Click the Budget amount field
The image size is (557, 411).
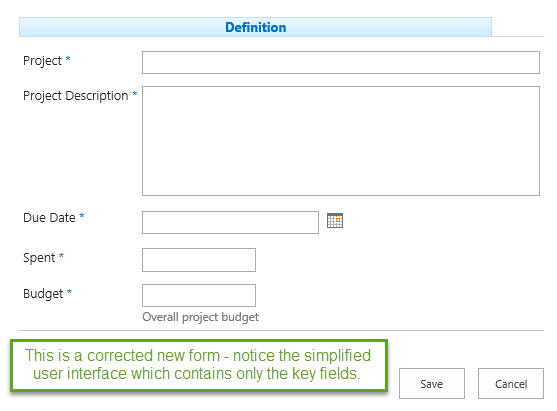click(x=199, y=295)
